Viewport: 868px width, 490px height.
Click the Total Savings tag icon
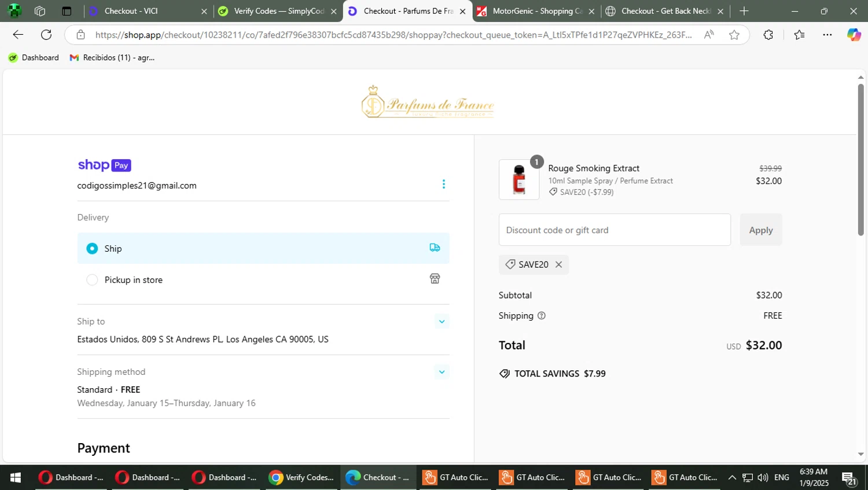[x=505, y=374]
